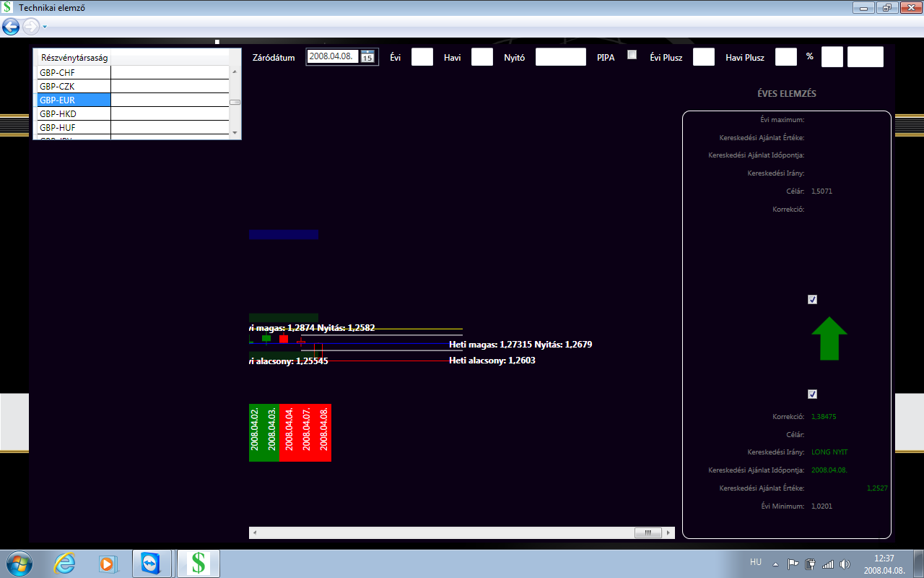This screenshot has width=924, height=578.
Task: Open the navigation history dropdown arrow
Action: click(x=45, y=27)
